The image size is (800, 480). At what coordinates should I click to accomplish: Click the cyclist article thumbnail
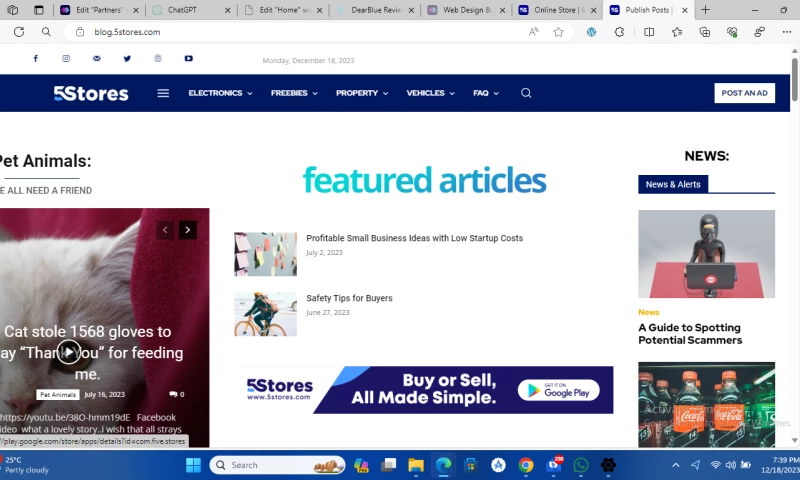(x=265, y=314)
